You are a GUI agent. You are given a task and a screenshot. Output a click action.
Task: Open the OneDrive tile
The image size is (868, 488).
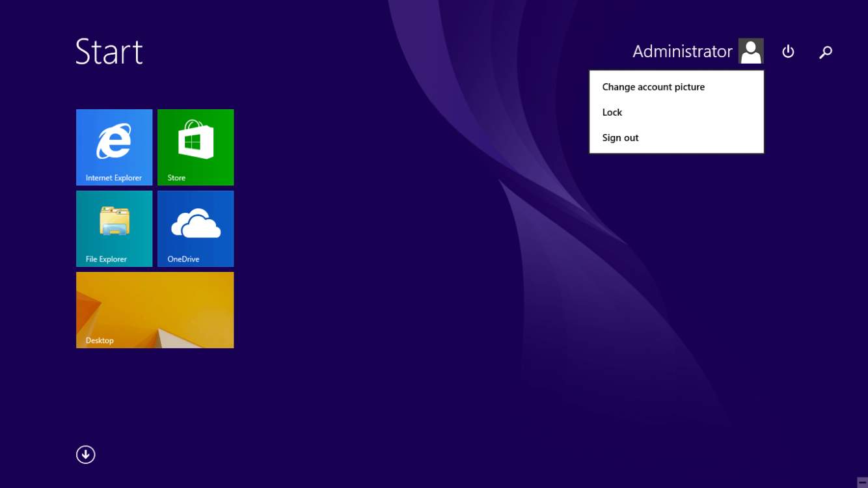(x=196, y=228)
